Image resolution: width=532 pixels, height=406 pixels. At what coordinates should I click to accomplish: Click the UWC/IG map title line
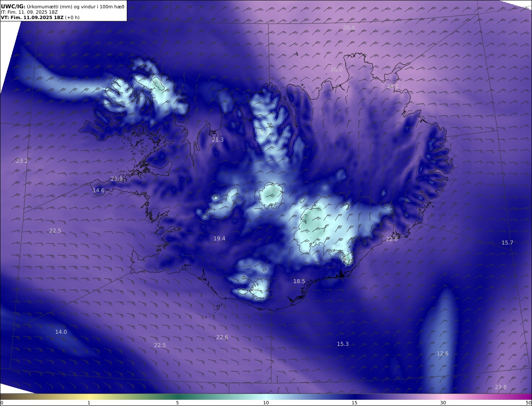click(x=63, y=6)
